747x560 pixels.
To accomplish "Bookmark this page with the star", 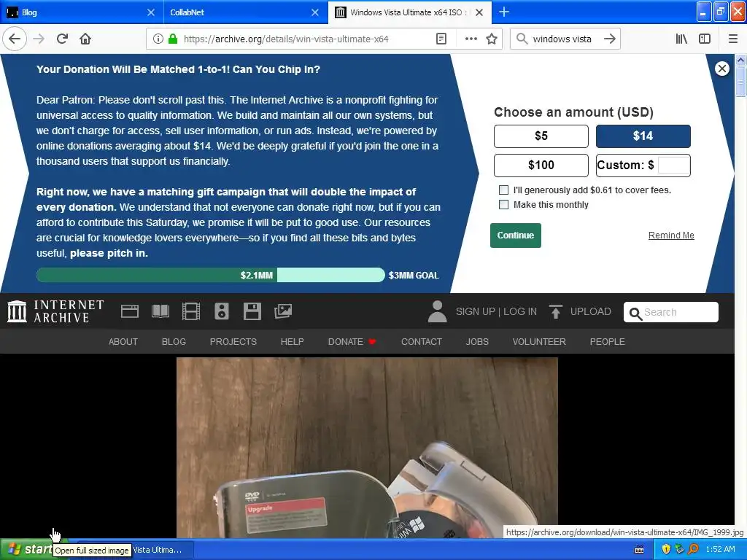I will coord(492,39).
